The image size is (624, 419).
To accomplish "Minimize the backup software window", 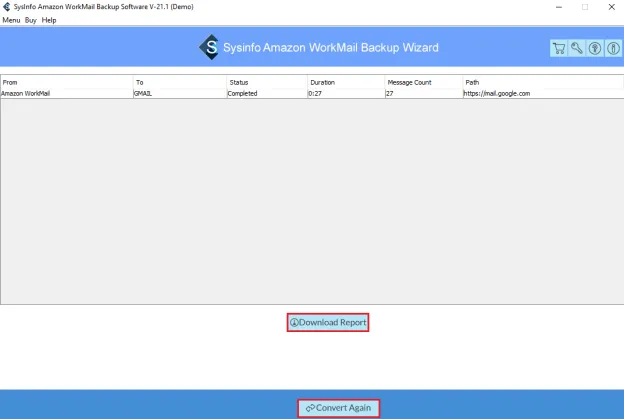I will click(x=559, y=7).
